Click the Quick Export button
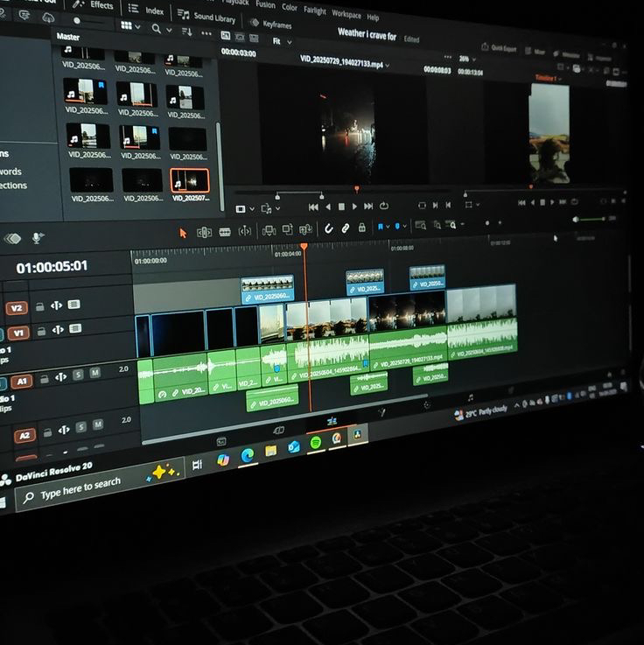The height and width of the screenshot is (645, 644). pyautogui.click(x=501, y=47)
